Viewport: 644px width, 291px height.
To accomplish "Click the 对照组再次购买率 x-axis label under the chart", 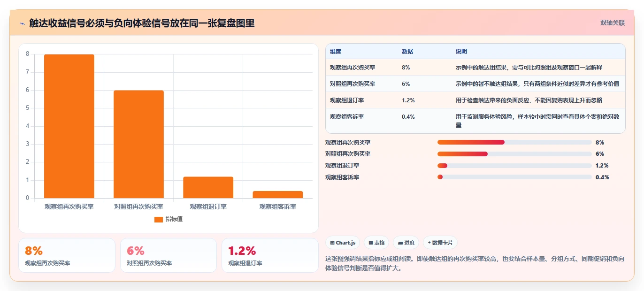I will tap(138, 207).
